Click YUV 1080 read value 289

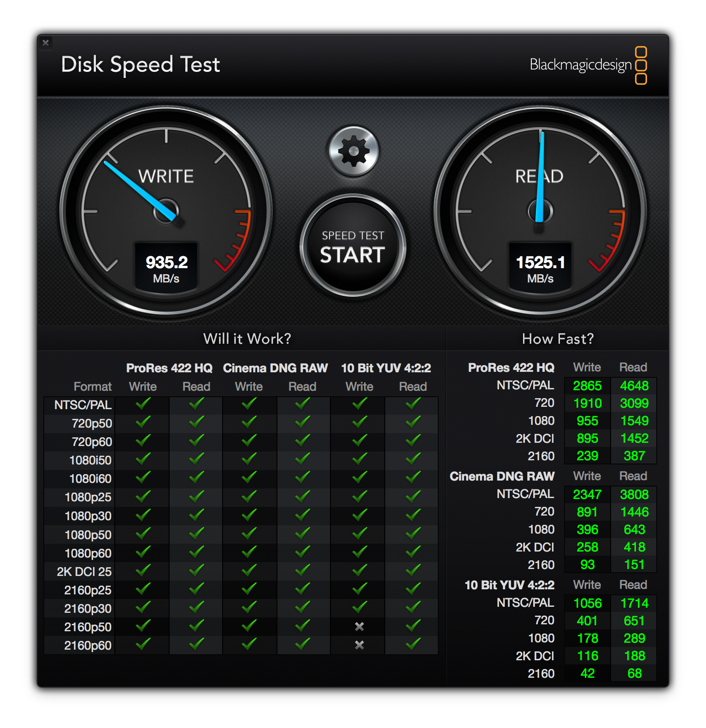pyautogui.click(x=634, y=638)
